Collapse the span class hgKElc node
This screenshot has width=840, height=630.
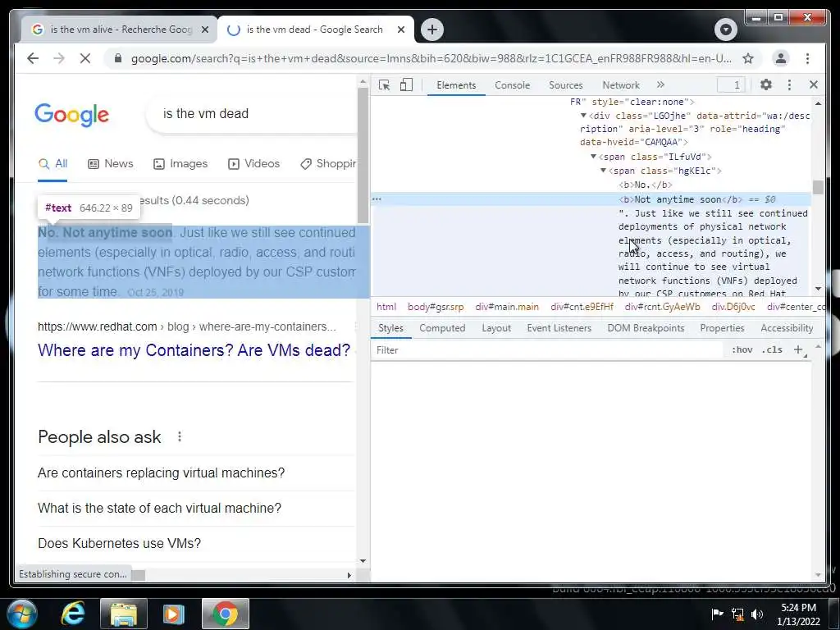[x=603, y=171]
